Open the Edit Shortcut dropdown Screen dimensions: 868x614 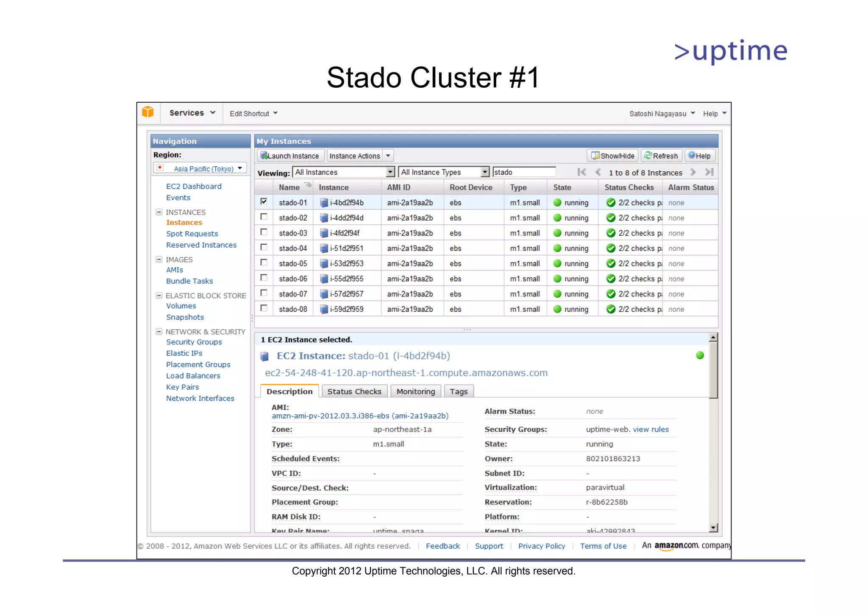pos(253,114)
